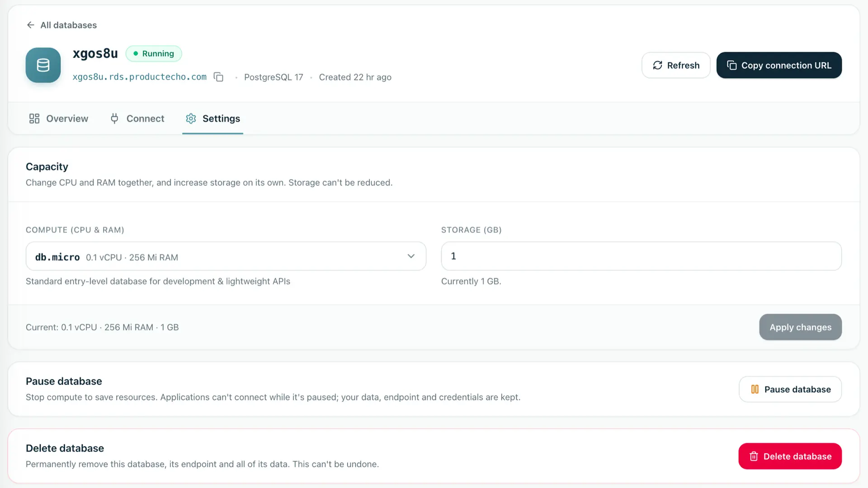
Task: Click the Running status badge
Action: click(x=154, y=53)
